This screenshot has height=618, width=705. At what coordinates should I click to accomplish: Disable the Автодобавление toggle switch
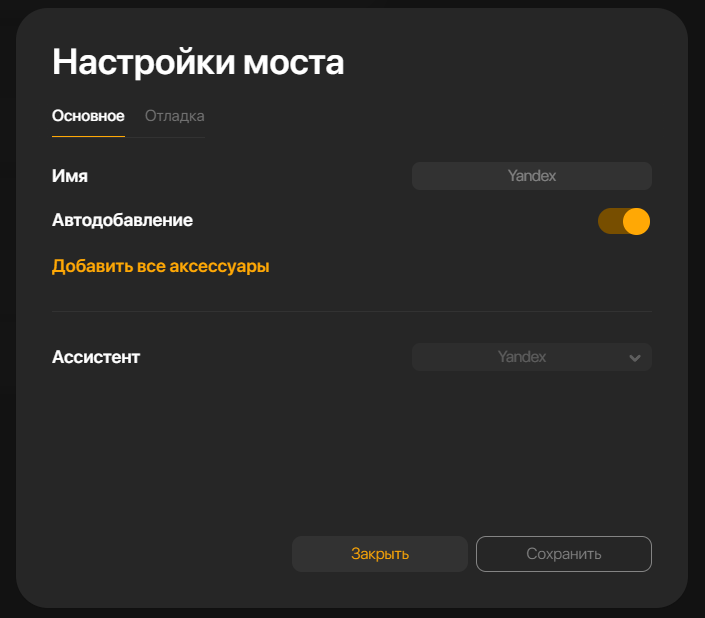point(624,221)
